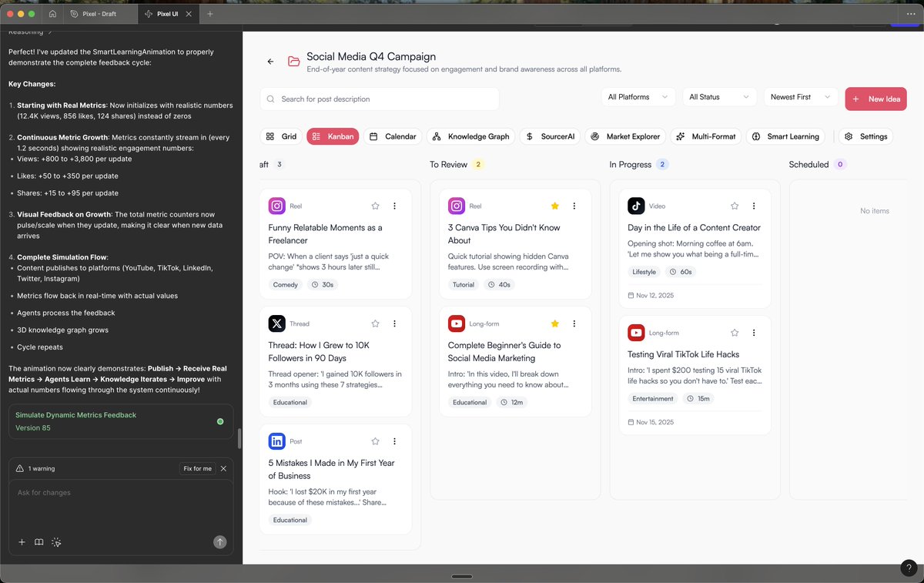Click the element selector cursor icon in chat box
This screenshot has height=583, width=924.
point(56,542)
